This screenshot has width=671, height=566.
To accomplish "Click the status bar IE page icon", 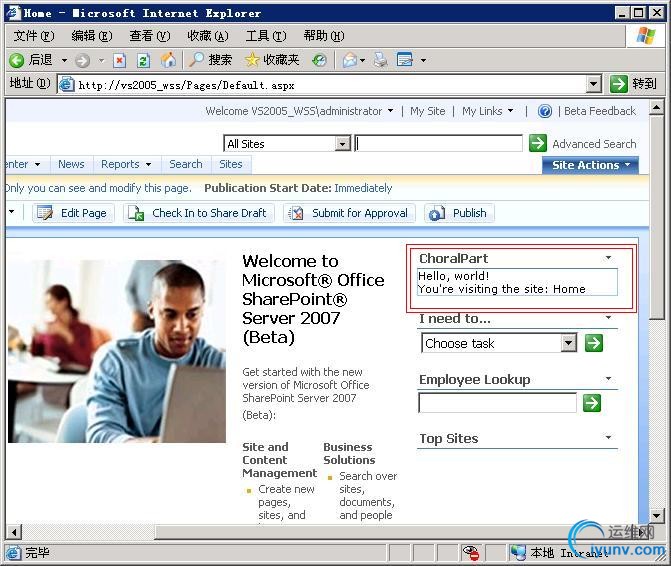I will pyautogui.click(x=14, y=553).
